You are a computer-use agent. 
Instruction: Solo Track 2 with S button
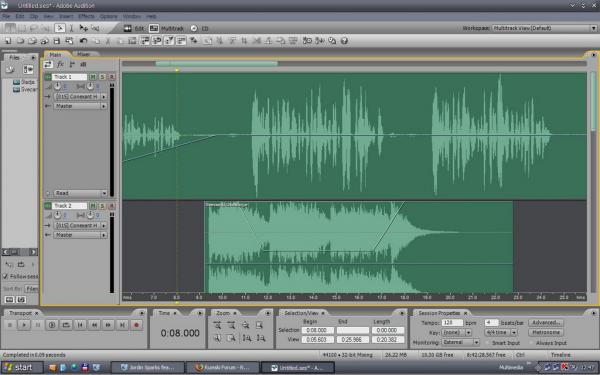point(102,206)
